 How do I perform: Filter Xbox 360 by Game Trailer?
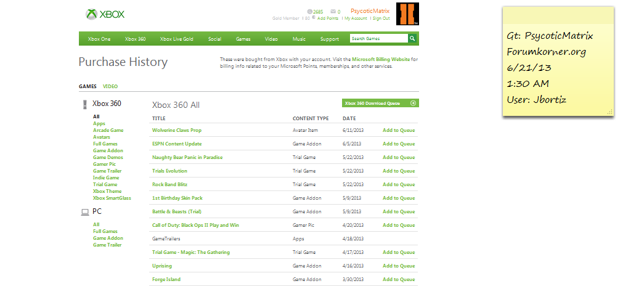(x=107, y=171)
